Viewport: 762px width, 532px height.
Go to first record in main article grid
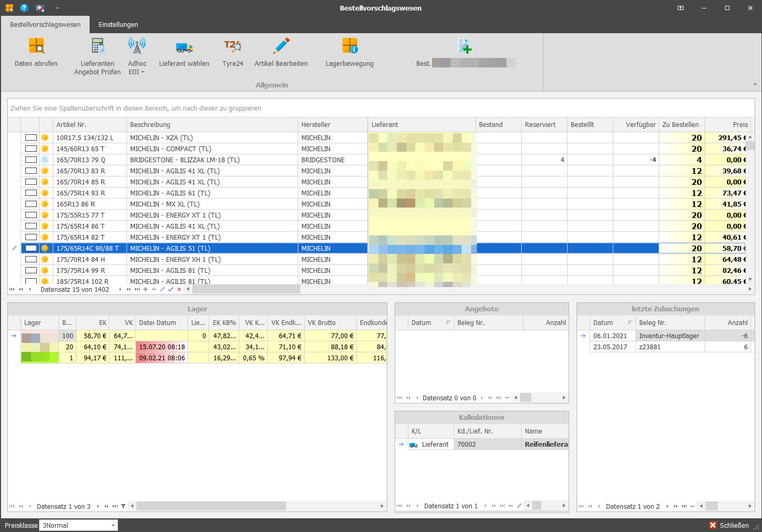(x=12, y=289)
